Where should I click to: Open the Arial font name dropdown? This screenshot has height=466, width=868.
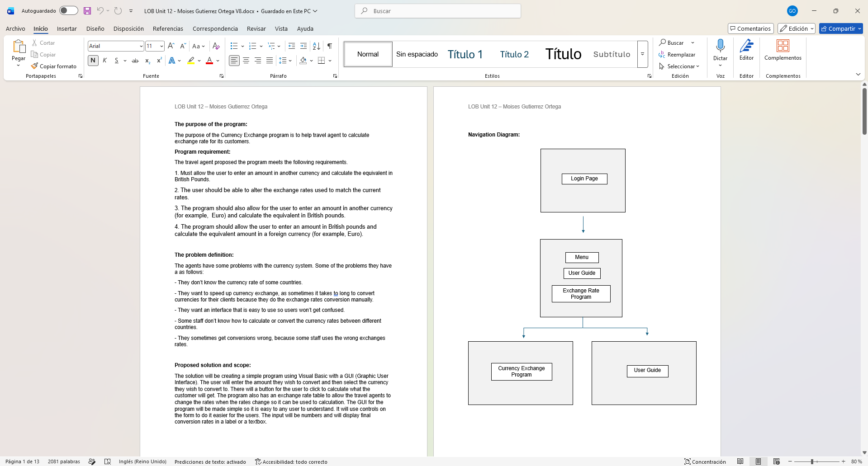(141, 46)
